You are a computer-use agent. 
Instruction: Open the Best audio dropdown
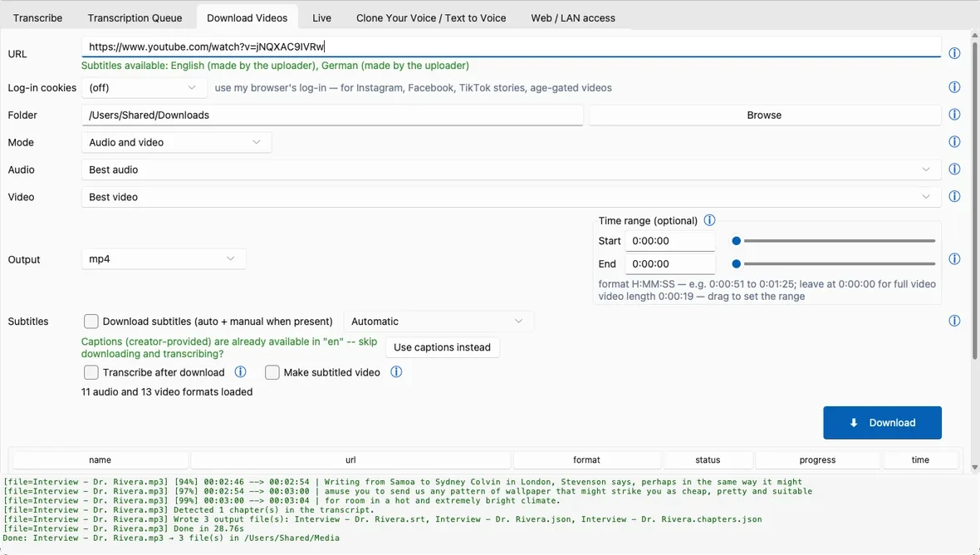tap(511, 169)
